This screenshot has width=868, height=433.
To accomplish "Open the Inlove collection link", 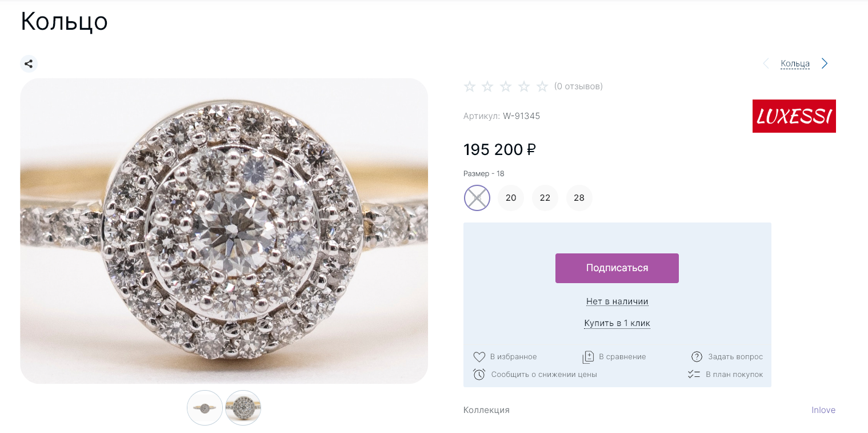I will pyautogui.click(x=823, y=410).
